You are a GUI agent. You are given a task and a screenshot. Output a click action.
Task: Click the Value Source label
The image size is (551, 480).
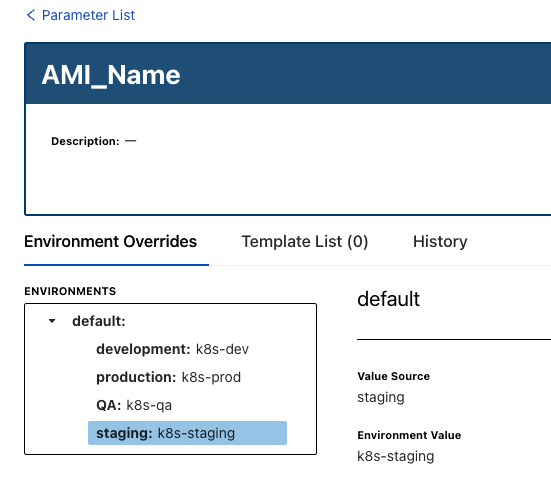pos(394,376)
